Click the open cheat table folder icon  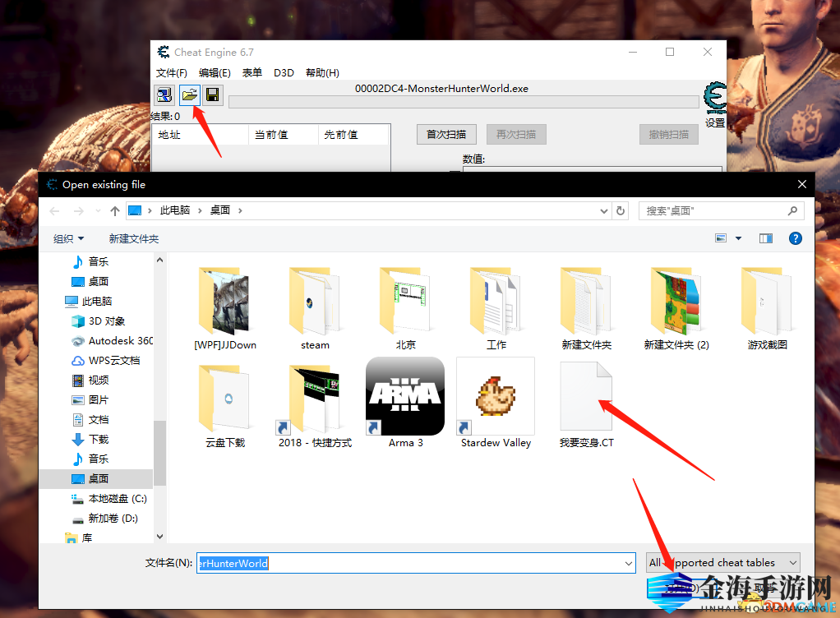pos(190,95)
